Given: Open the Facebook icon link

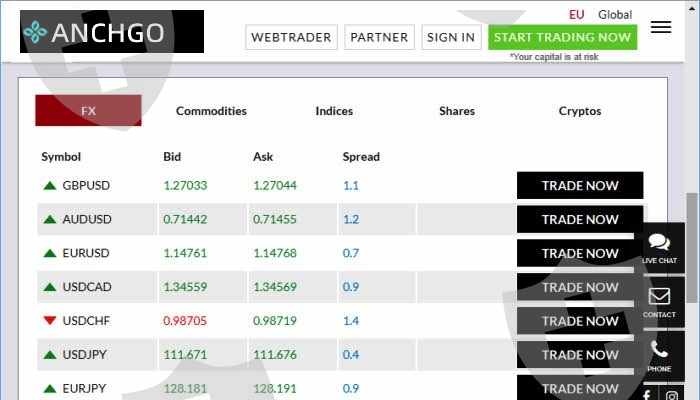Looking at the screenshot, I should coord(647,395).
